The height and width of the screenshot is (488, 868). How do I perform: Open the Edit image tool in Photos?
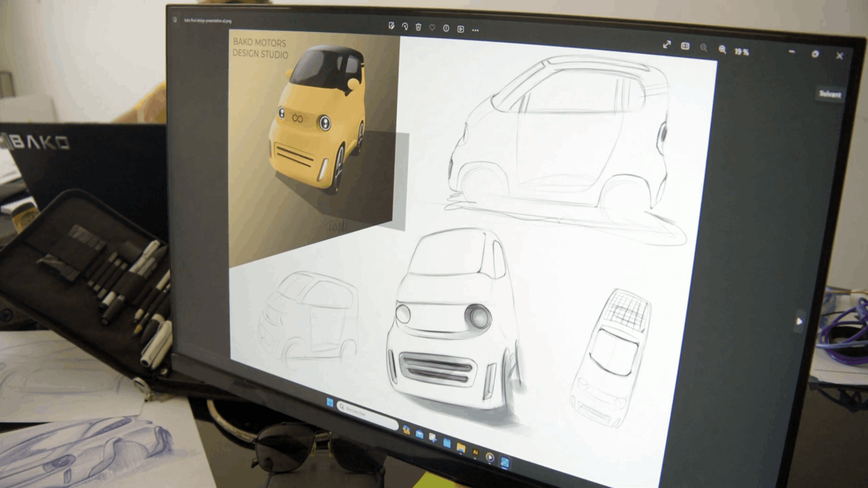392,26
